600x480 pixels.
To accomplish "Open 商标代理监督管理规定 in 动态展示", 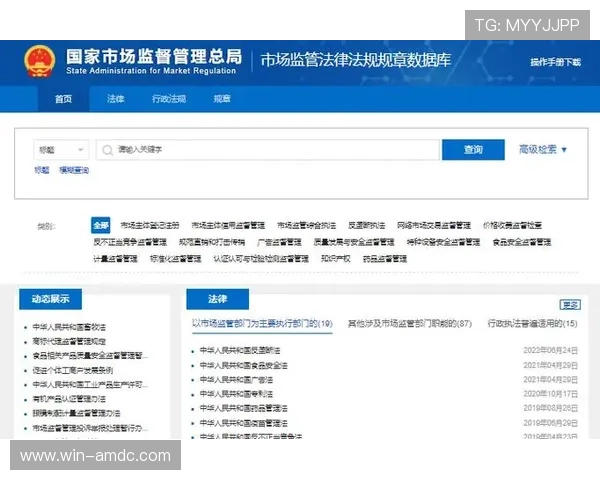I will (x=69, y=341).
